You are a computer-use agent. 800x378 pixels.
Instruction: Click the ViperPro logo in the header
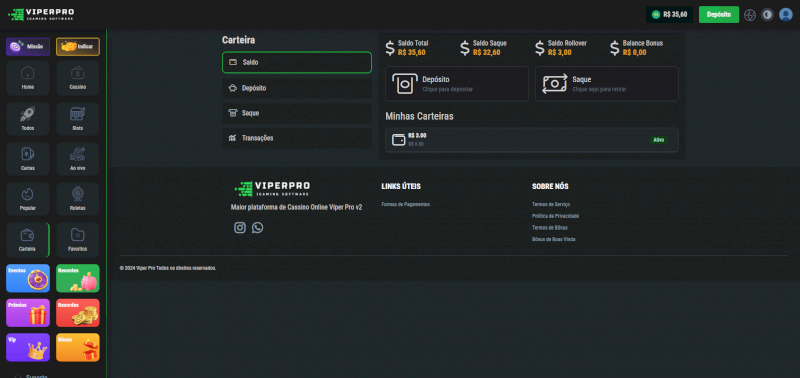[41, 14]
